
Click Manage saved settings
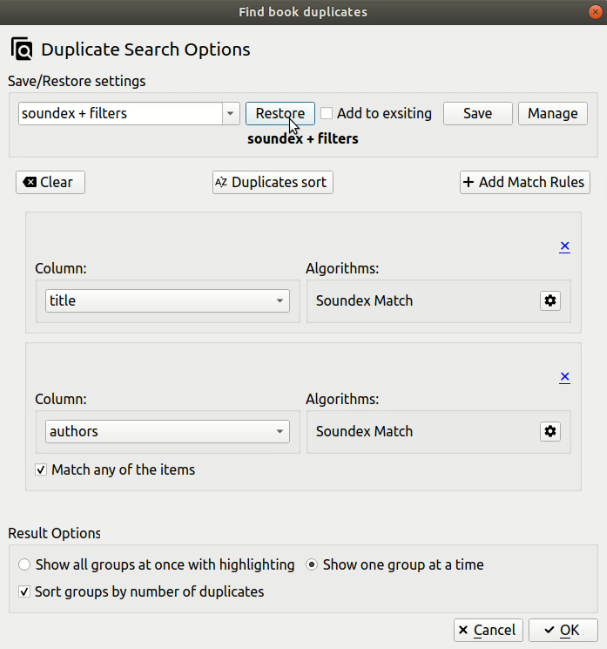tap(552, 114)
